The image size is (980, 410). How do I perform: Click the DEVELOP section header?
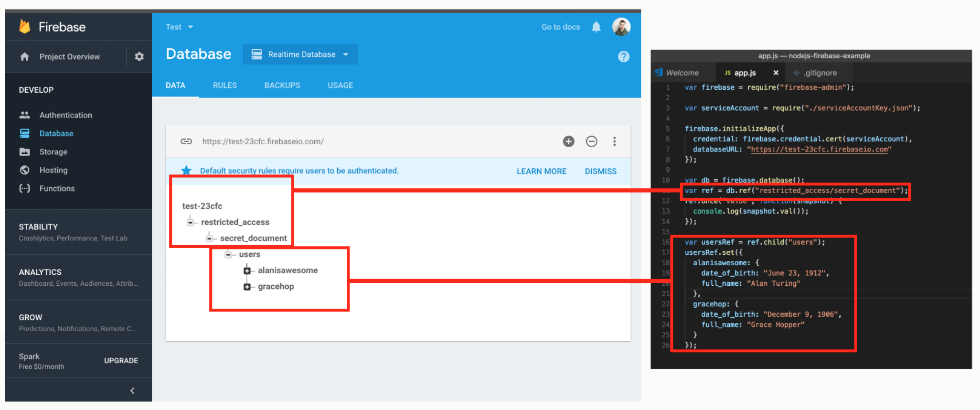[x=36, y=90]
